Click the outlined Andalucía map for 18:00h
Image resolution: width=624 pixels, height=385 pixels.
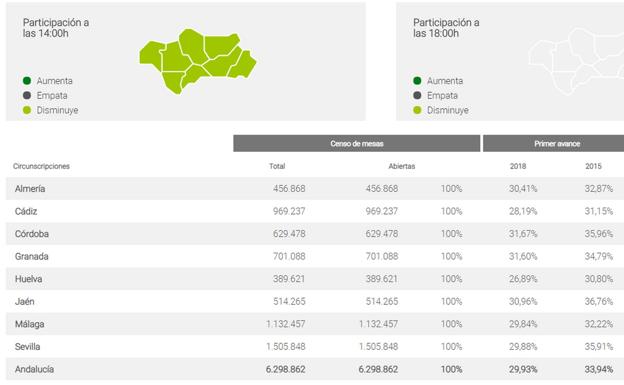[x=576, y=61]
